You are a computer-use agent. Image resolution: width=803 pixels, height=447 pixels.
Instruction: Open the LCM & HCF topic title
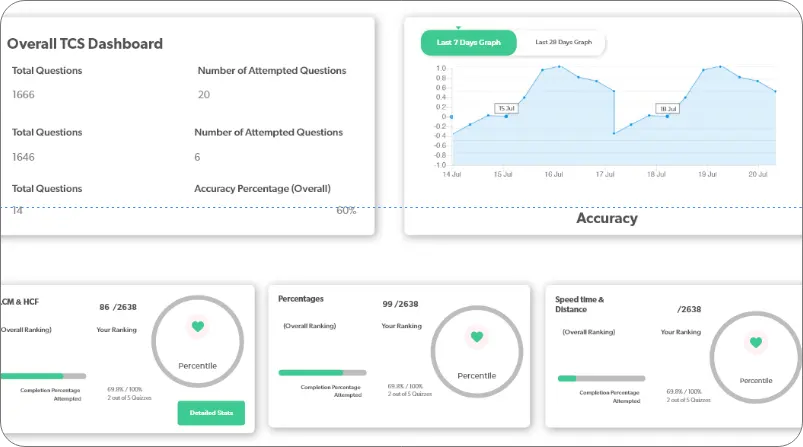pyautogui.click(x=20, y=301)
